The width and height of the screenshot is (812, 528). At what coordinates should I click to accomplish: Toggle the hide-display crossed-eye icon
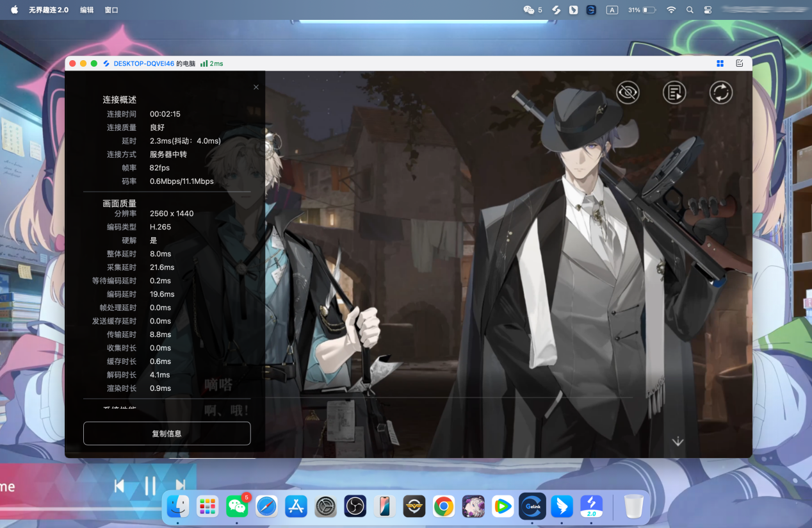point(628,93)
